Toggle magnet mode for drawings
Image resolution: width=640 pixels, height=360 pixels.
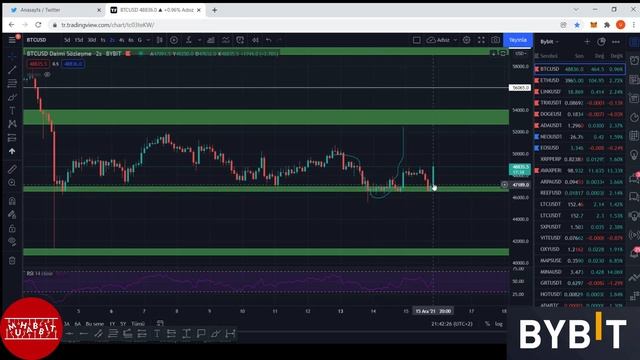12,201
